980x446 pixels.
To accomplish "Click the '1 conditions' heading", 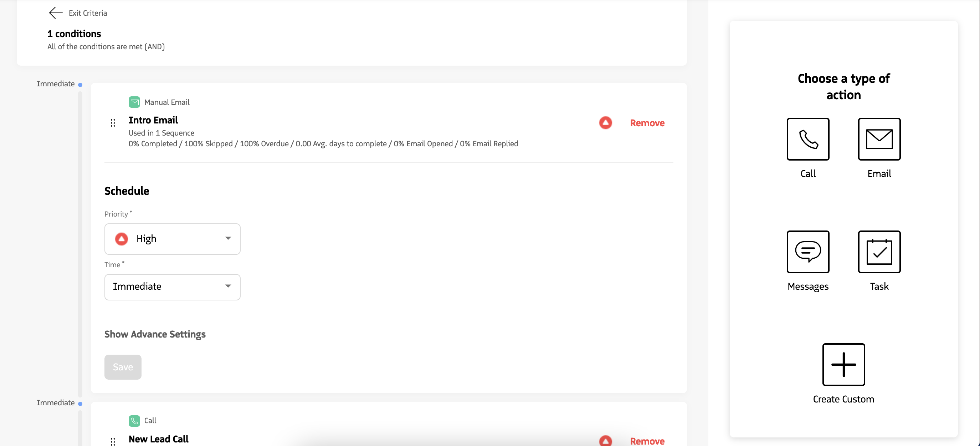I will point(74,34).
